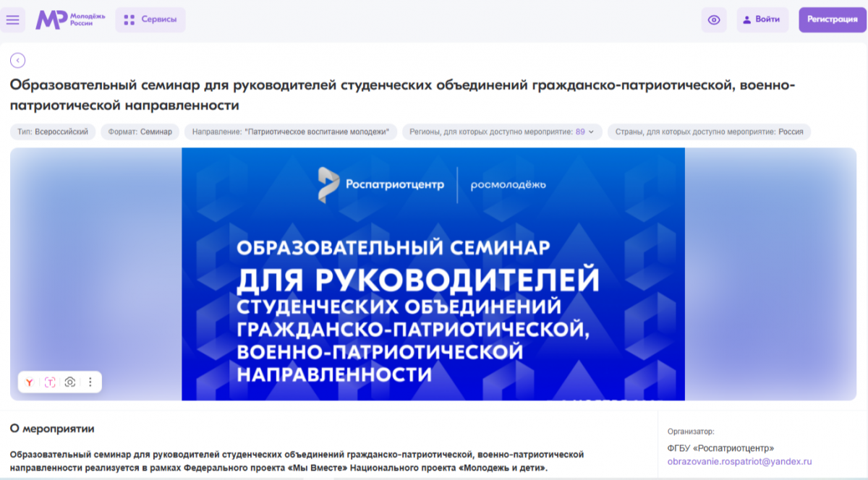
Task: Click the camera image search icon
Action: [x=70, y=382]
